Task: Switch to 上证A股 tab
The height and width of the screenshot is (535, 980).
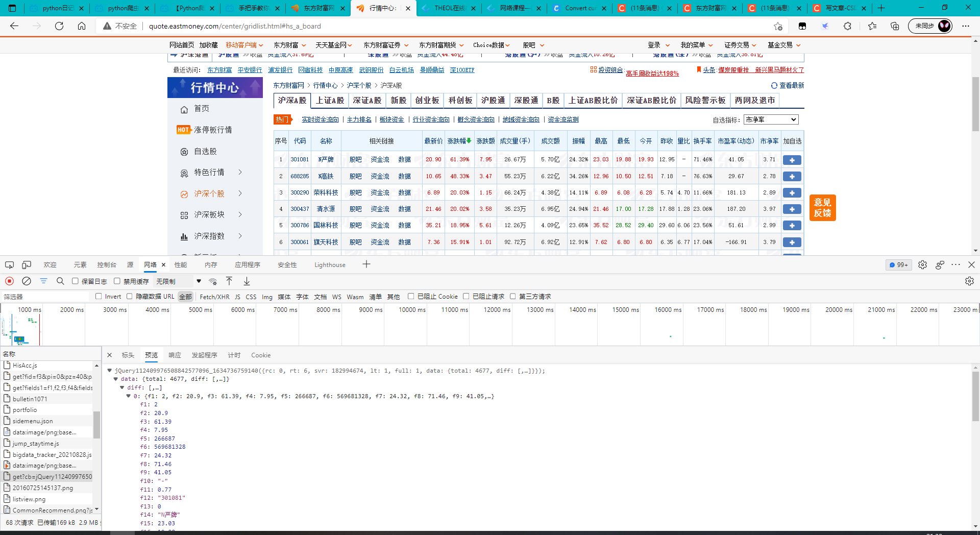Action: click(330, 101)
